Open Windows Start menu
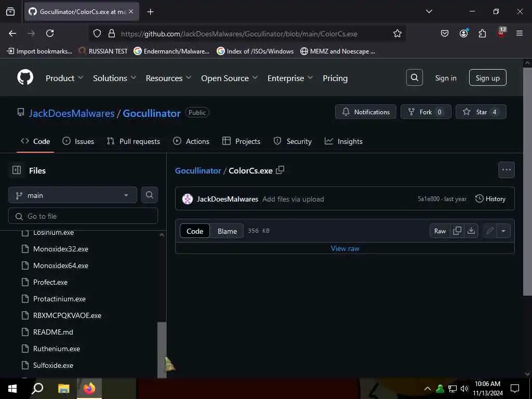 click(x=12, y=388)
